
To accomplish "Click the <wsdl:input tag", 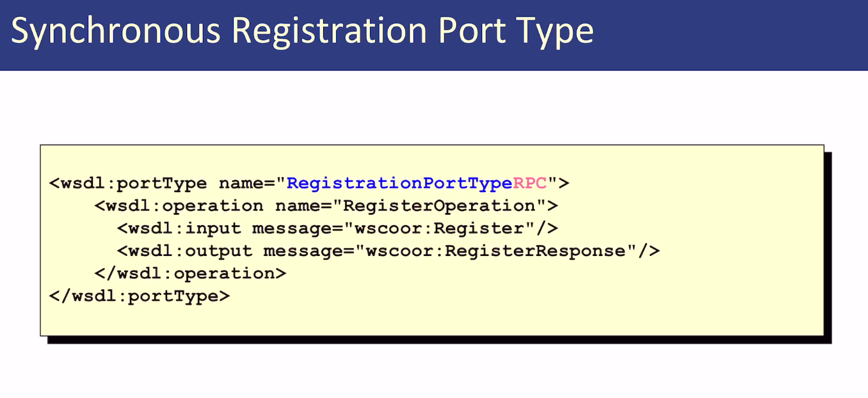I will click(x=179, y=228).
